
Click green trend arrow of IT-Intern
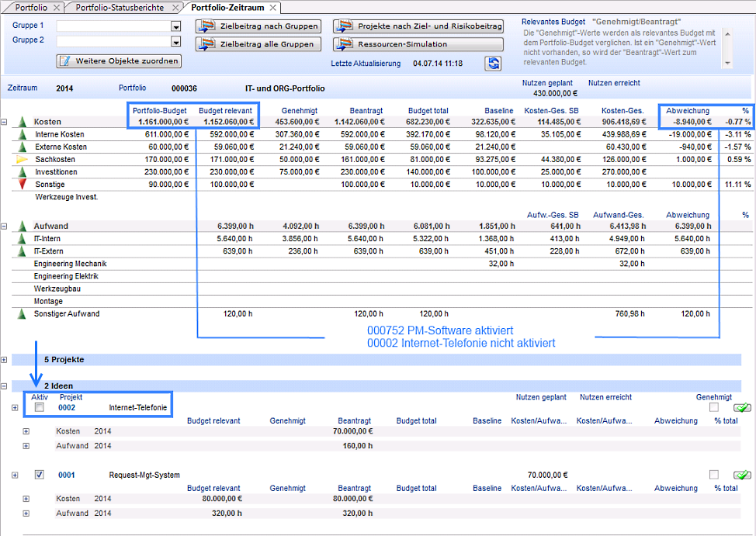[x=23, y=239]
